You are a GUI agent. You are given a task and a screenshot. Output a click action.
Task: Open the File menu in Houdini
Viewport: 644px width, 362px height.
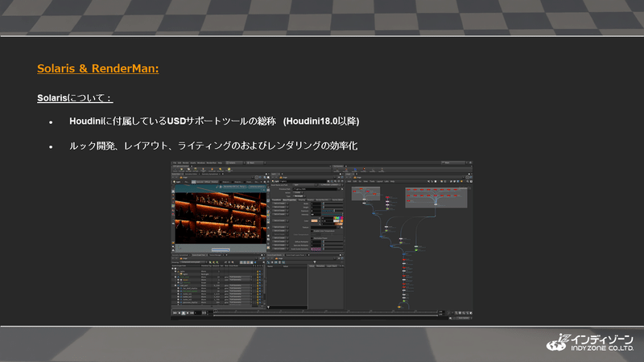coord(175,163)
